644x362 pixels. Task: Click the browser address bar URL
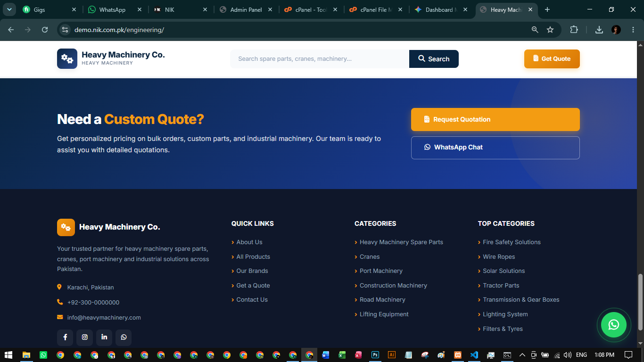point(119,30)
